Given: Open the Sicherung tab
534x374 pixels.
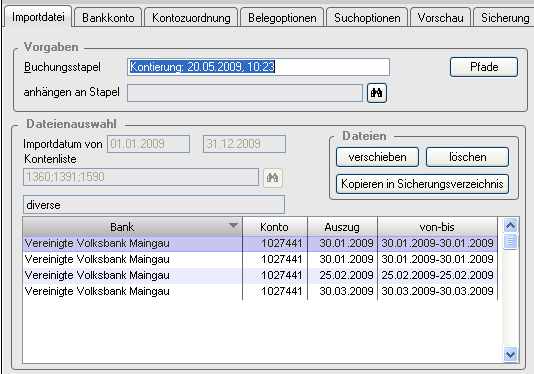Looking at the screenshot, I should 504,18.
